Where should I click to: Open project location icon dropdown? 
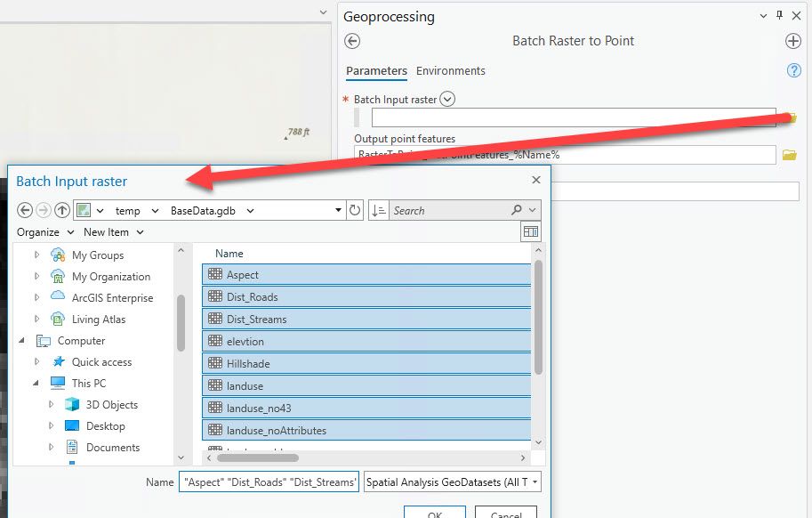100,211
